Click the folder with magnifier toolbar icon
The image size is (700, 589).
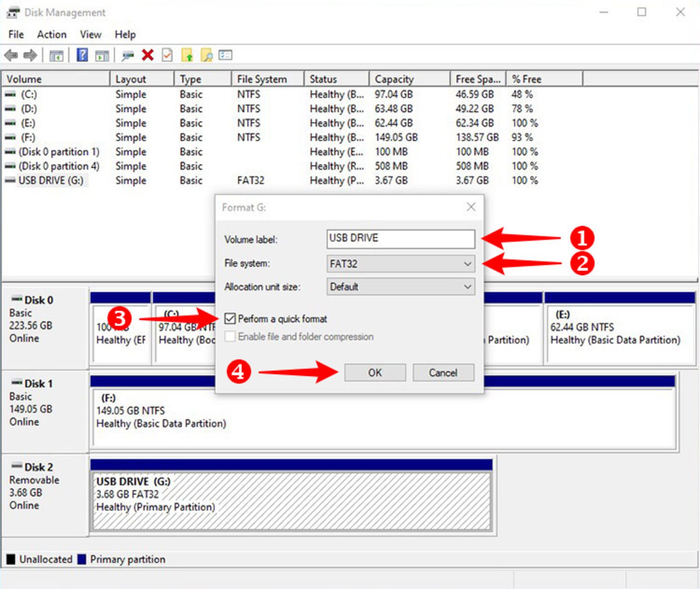click(207, 55)
